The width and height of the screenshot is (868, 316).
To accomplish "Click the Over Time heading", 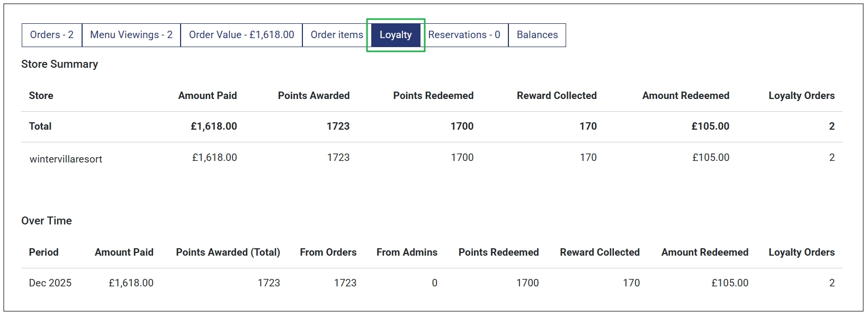I will pos(46,221).
